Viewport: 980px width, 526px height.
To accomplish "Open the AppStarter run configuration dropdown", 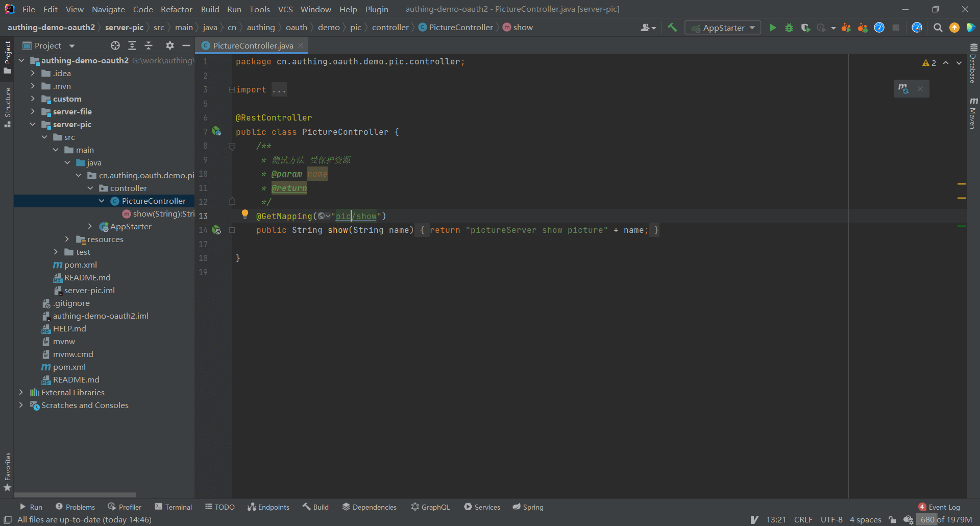I will (x=723, y=28).
